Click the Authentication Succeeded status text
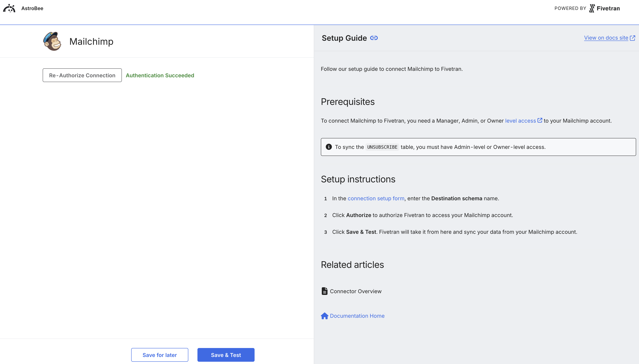Image resolution: width=639 pixels, height=364 pixels. (x=160, y=75)
